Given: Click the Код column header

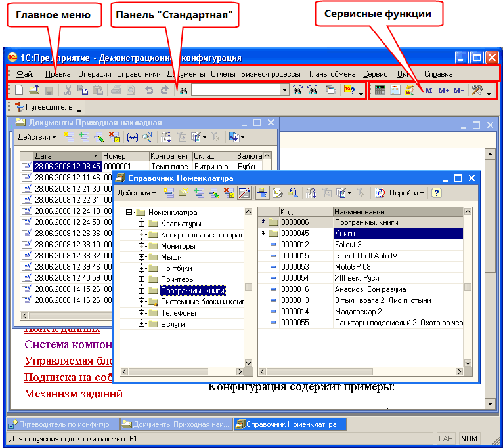Looking at the screenshot, I should pyautogui.click(x=306, y=212).
